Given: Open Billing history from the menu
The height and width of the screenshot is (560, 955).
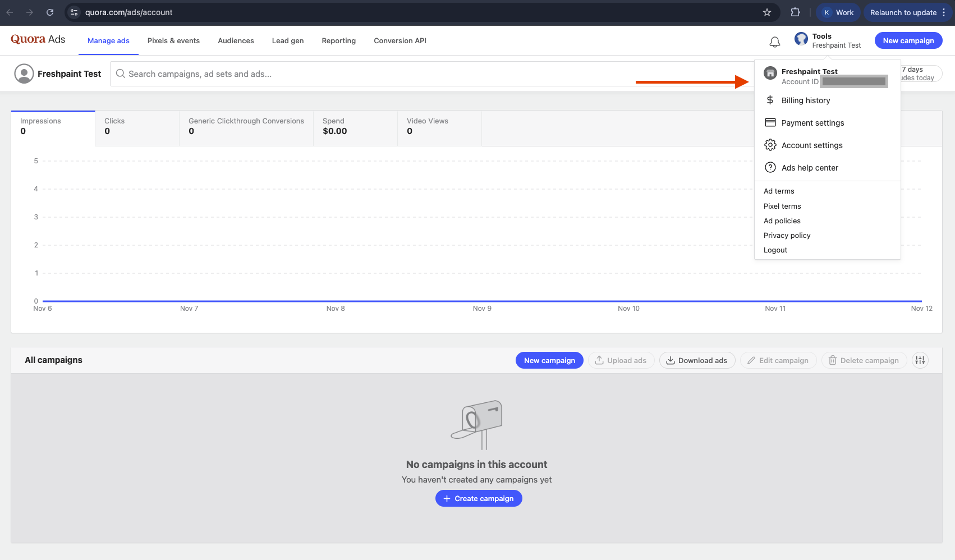Looking at the screenshot, I should pyautogui.click(x=805, y=100).
